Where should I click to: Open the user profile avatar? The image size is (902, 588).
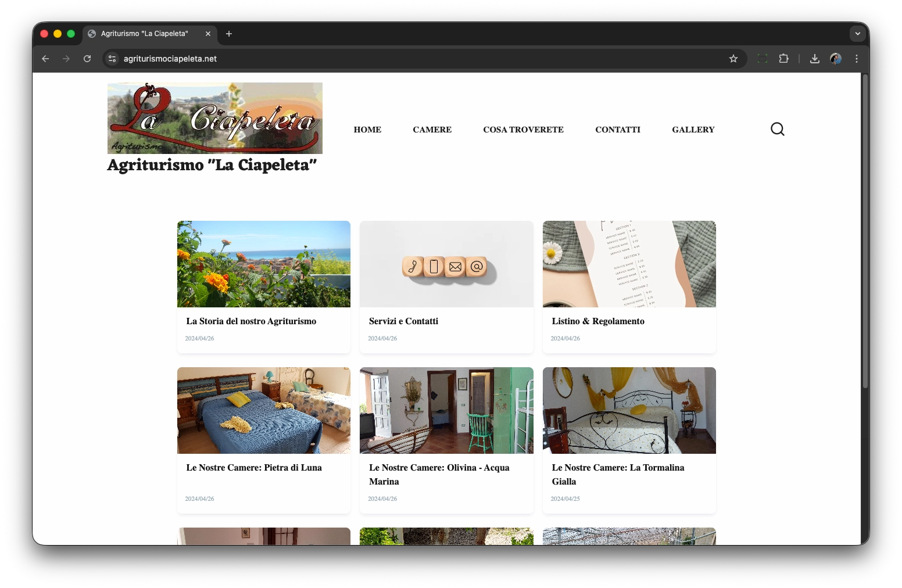[x=835, y=59]
